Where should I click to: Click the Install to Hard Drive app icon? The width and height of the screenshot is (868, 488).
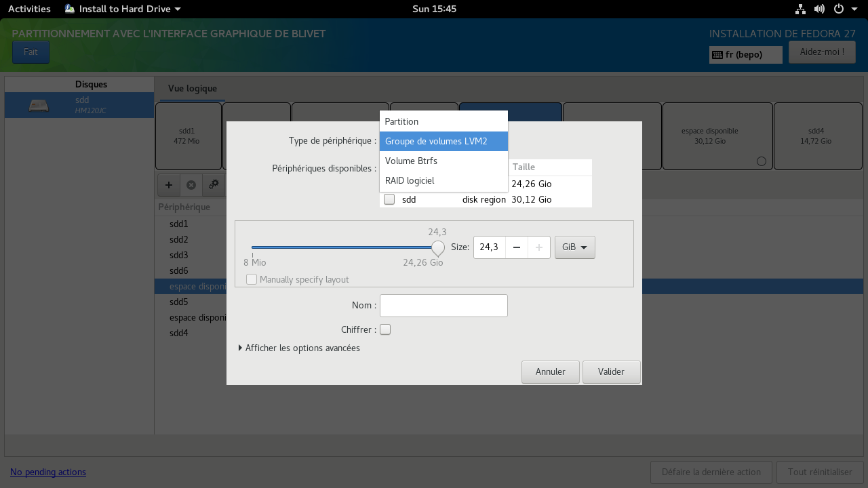point(70,9)
